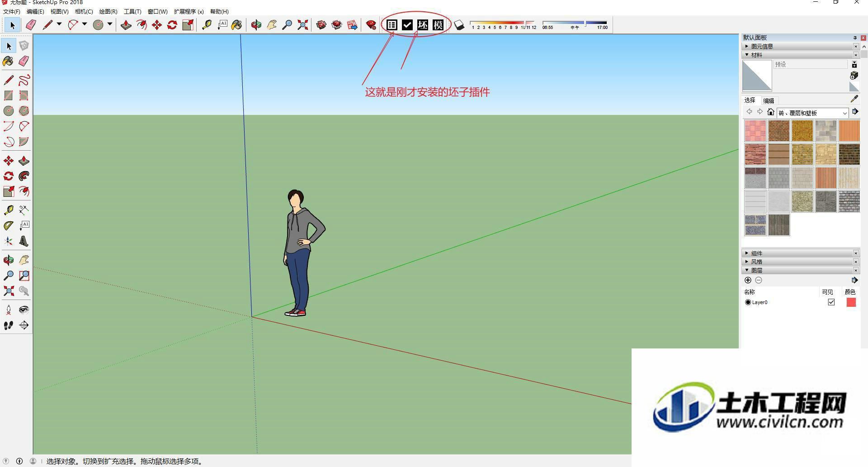Screen dimensions: 868x467
Task: Click the remove layer minus button
Action: [759, 280]
